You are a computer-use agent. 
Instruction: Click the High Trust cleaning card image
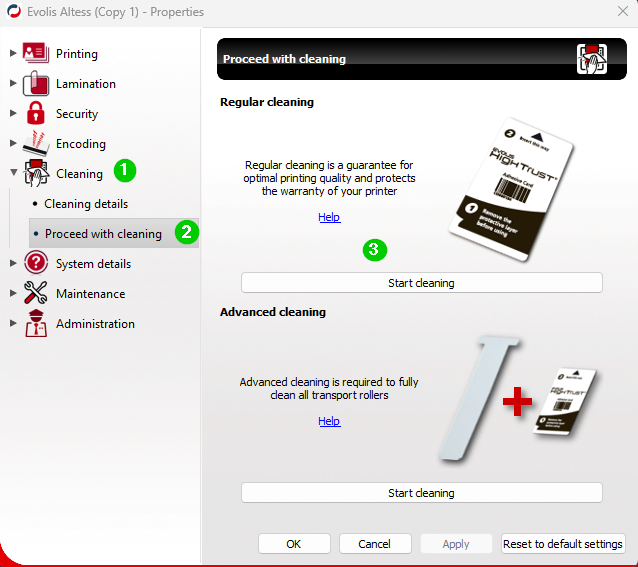511,190
